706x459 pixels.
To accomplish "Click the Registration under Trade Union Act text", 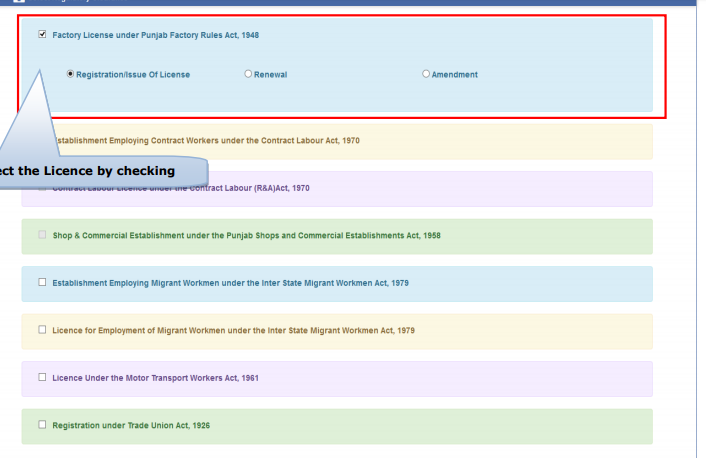I will 131,425.
